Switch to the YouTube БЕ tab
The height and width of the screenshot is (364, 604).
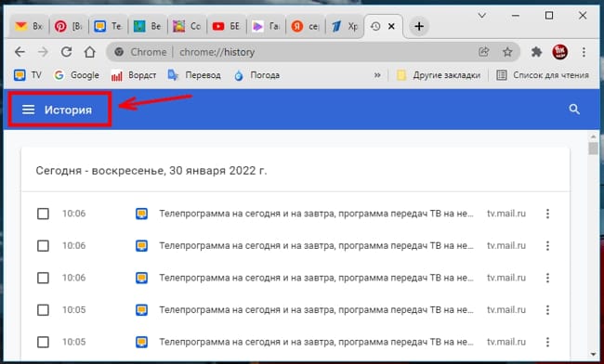pos(227,26)
